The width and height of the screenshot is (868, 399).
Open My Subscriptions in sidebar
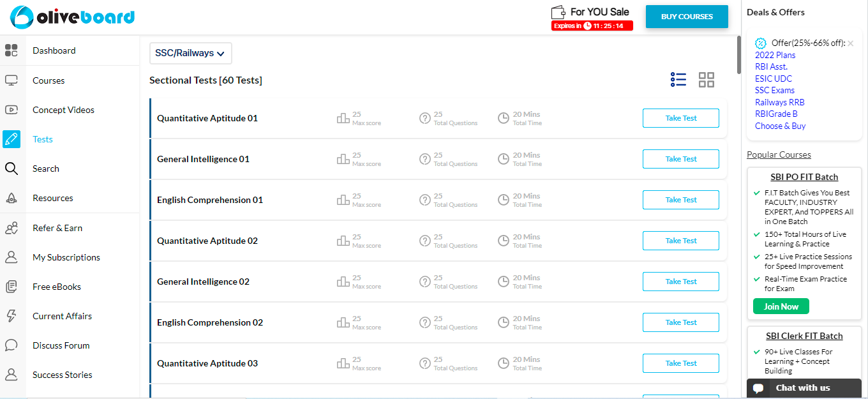coord(66,257)
